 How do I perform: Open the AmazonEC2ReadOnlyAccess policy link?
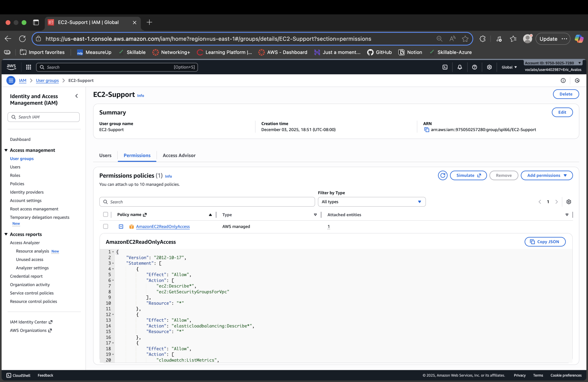(x=163, y=226)
